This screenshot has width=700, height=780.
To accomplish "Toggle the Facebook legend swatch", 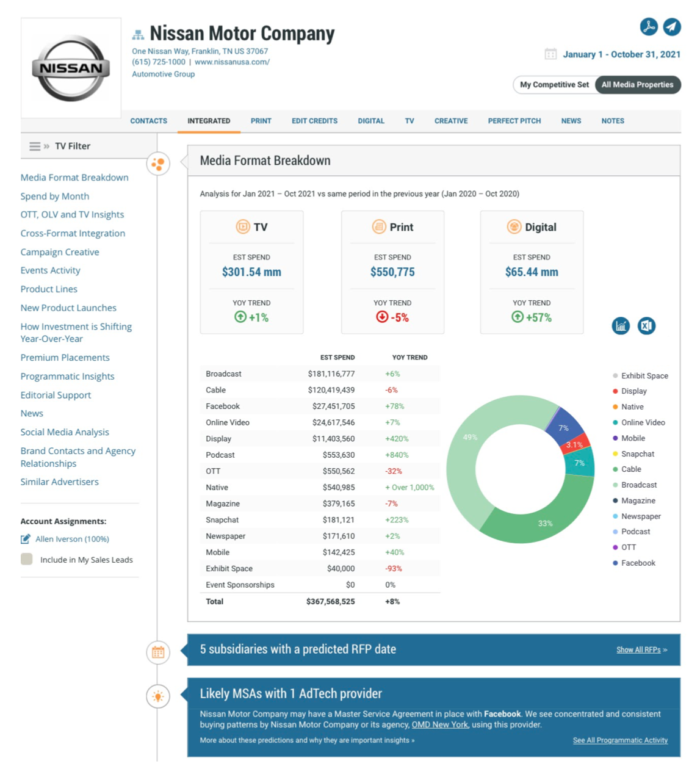I will click(x=615, y=563).
